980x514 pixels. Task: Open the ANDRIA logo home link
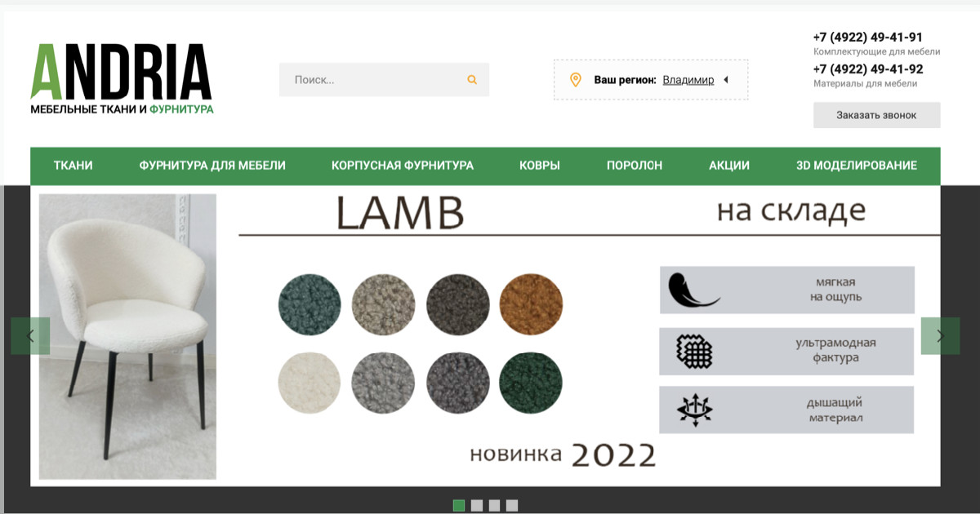tap(122, 78)
